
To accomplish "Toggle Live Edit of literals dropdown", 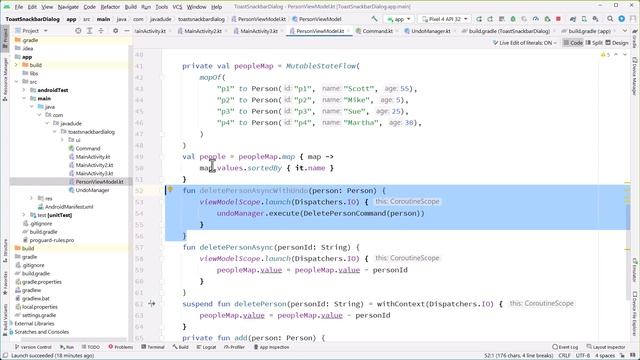I will (x=524, y=43).
